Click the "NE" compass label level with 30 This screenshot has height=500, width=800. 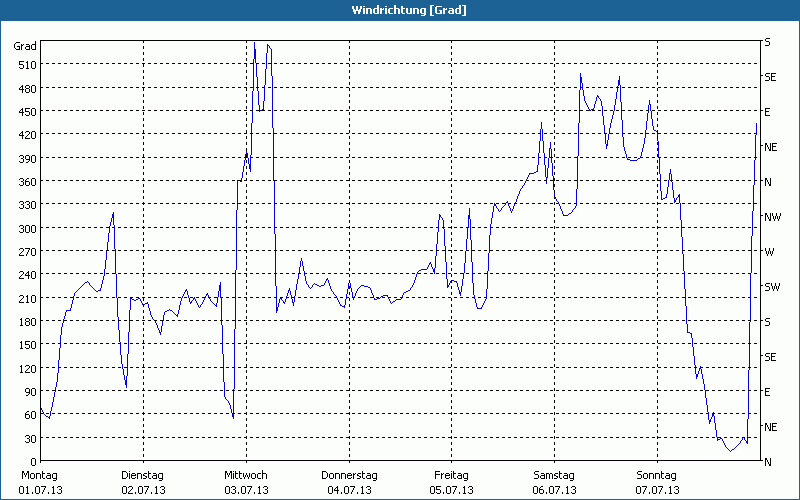click(770, 427)
